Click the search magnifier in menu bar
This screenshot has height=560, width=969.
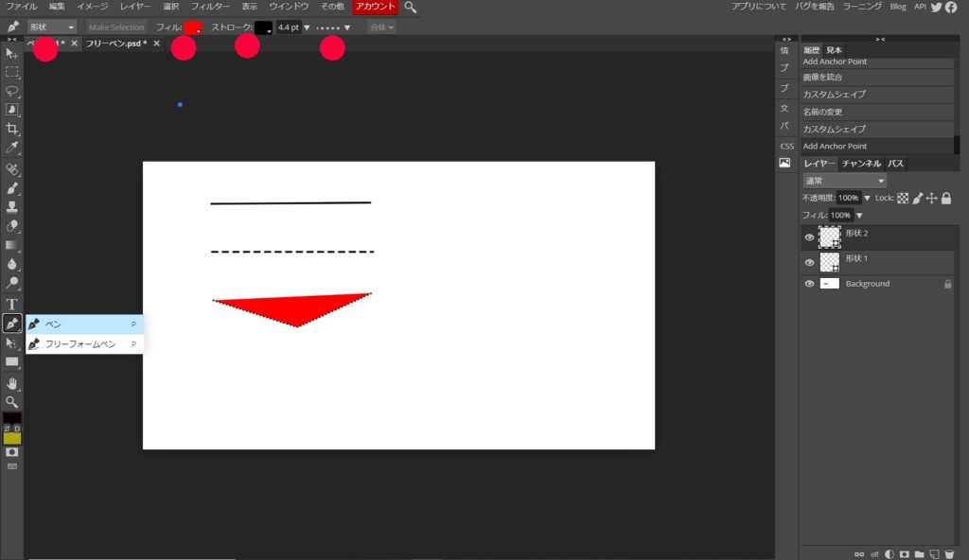pyautogui.click(x=410, y=7)
